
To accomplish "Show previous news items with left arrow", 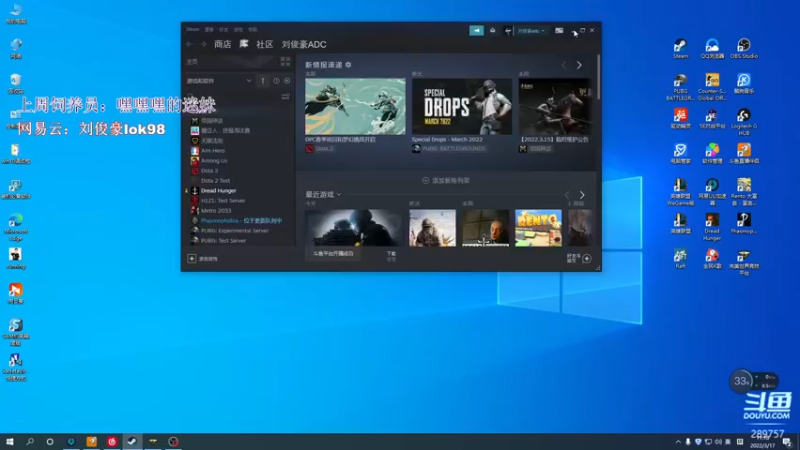I will [564, 65].
